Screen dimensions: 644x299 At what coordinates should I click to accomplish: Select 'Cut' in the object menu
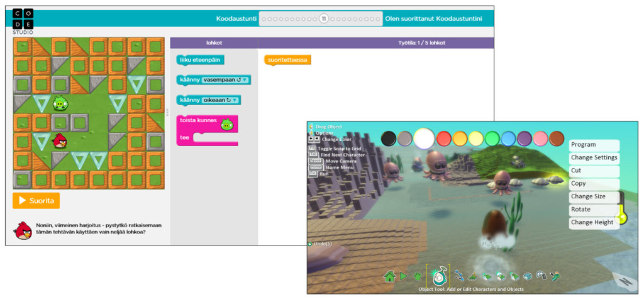coord(594,170)
